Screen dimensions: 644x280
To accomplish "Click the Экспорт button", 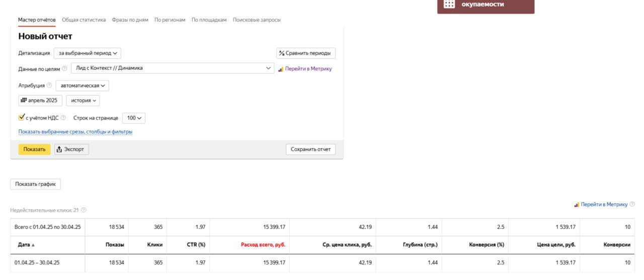I will point(71,149).
